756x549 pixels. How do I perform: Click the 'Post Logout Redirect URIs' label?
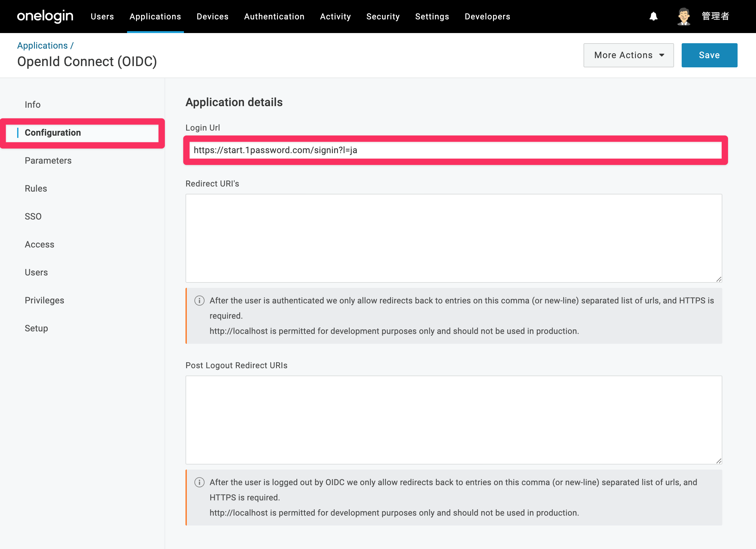click(x=236, y=365)
